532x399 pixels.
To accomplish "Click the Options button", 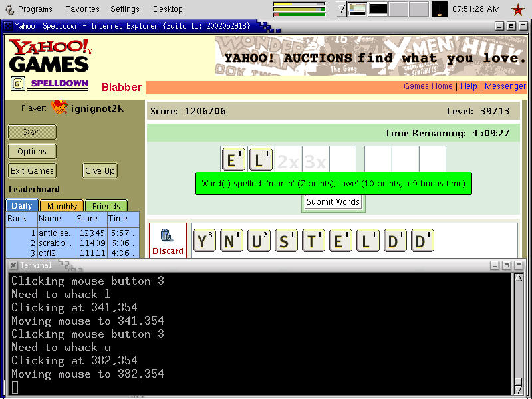I will point(32,152).
